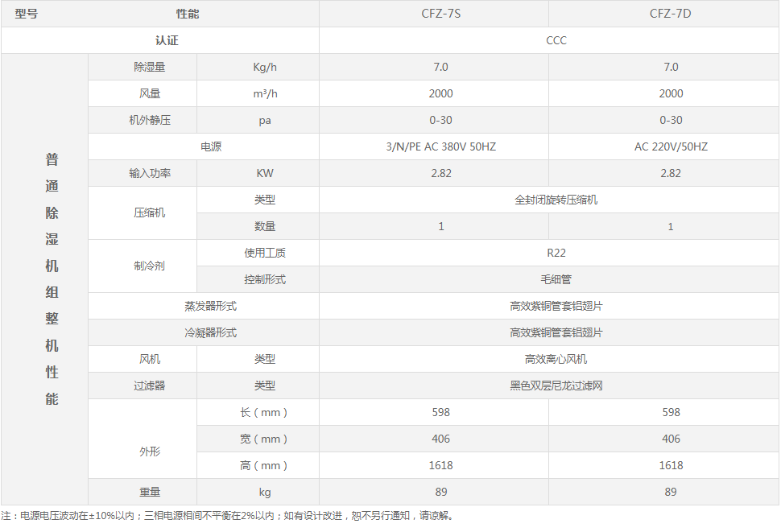Click the m³/h airflow unit cell
Image resolution: width=781 pixels, height=532 pixels.
(x=265, y=93)
